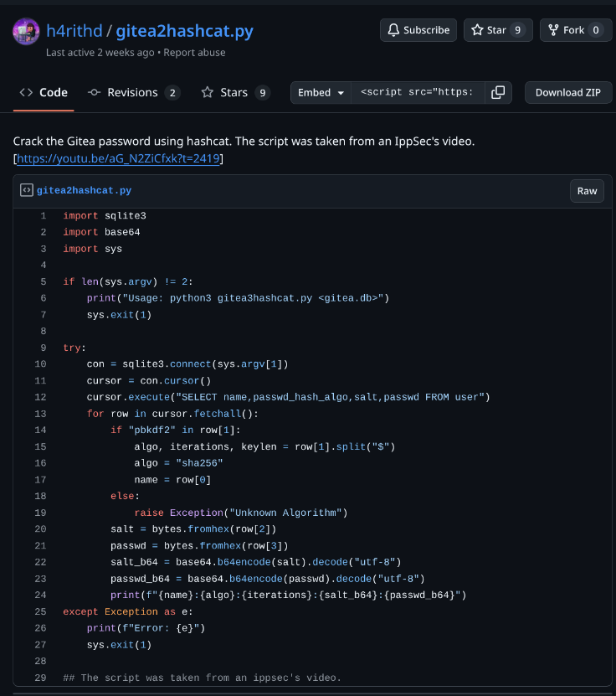616x696 pixels.
Task: Star this gist with the Star button
Action: [498, 30]
